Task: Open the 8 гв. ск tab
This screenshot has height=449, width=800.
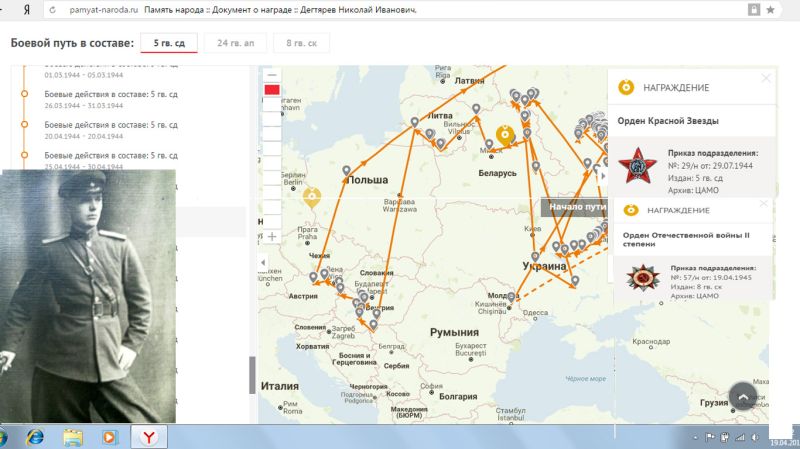Action: 301,44
